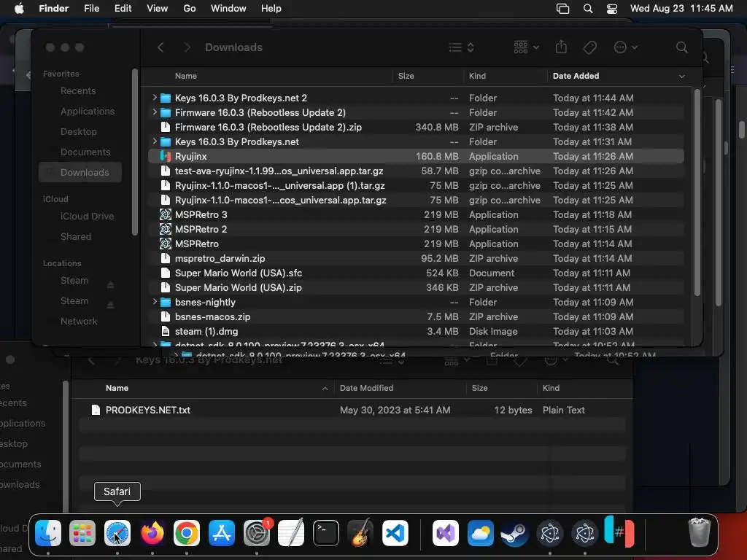Select Recents in the Downloads sidebar
The height and width of the screenshot is (560, 747).
[x=77, y=91]
